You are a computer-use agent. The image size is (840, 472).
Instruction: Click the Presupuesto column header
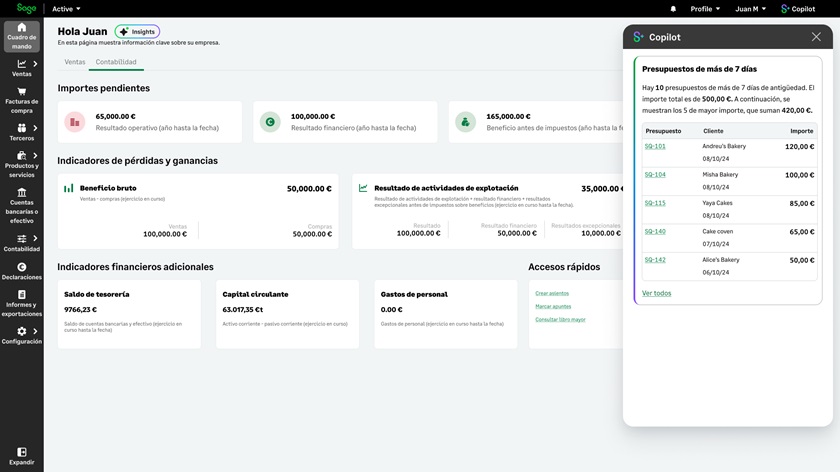coord(663,131)
